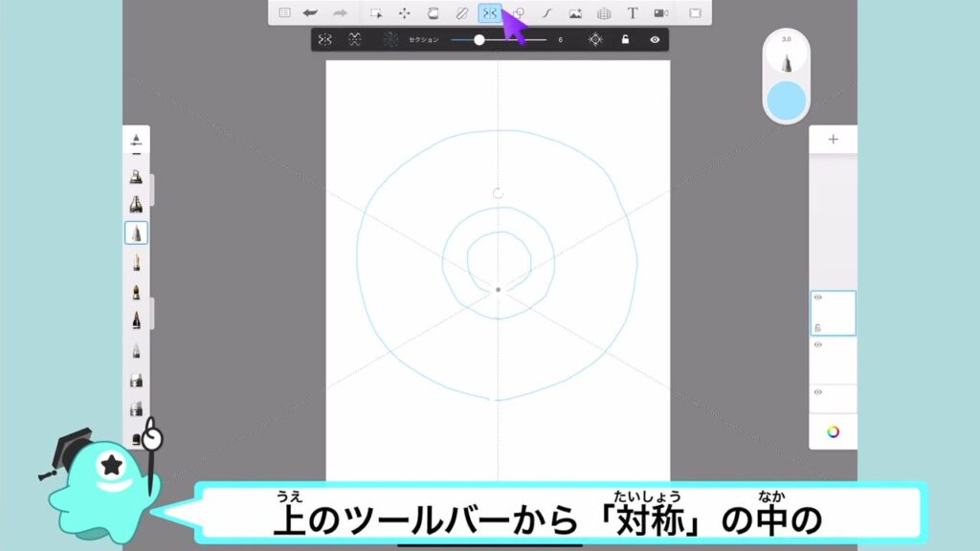Hide symmetry guide lines with eye icon
The width and height of the screenshot is (980, 551).
pos(656,39)
